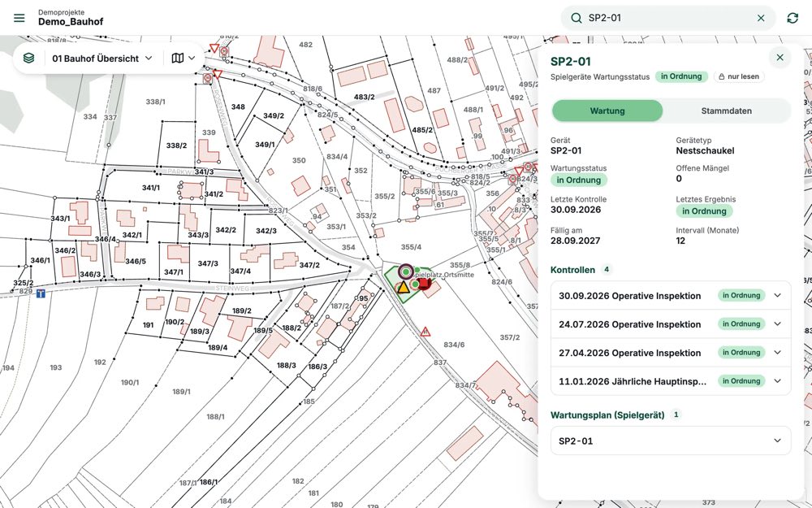Click the Nestschaukel device type value
Screen dimensions: 812x508
(x=705, y=151)
